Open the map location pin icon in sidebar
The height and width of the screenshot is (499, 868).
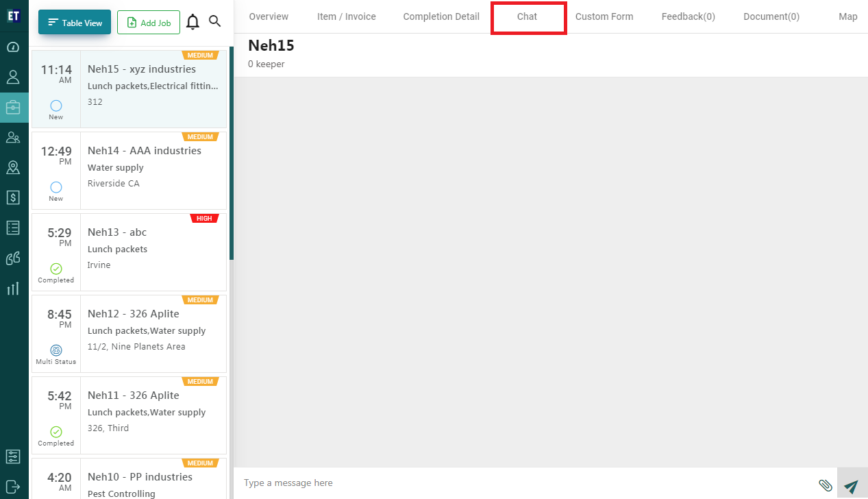pos(13,167)
